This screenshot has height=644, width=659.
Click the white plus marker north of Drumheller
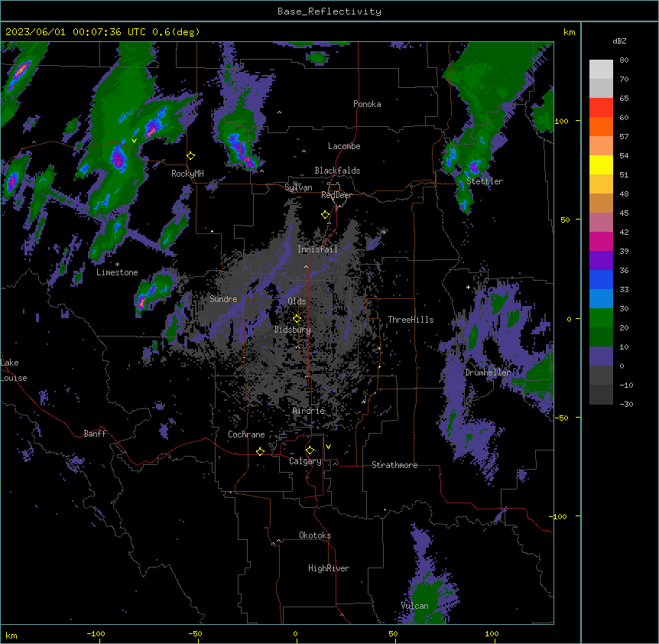[x=468, y=287]
